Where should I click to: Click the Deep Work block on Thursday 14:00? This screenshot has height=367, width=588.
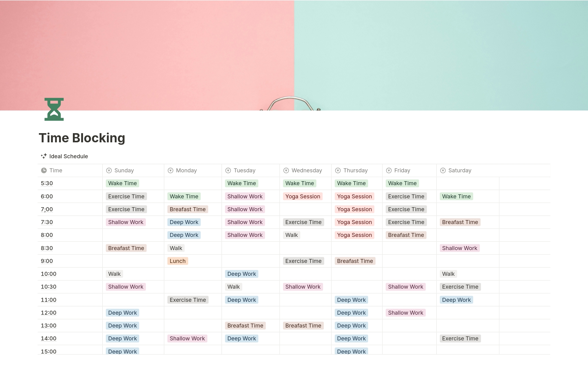pyautogui.click(x=352, y=338)
